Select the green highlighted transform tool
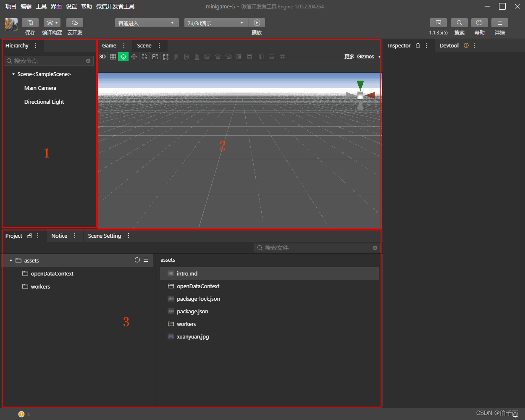Screen dimensions: 525x420 (123, 57)
